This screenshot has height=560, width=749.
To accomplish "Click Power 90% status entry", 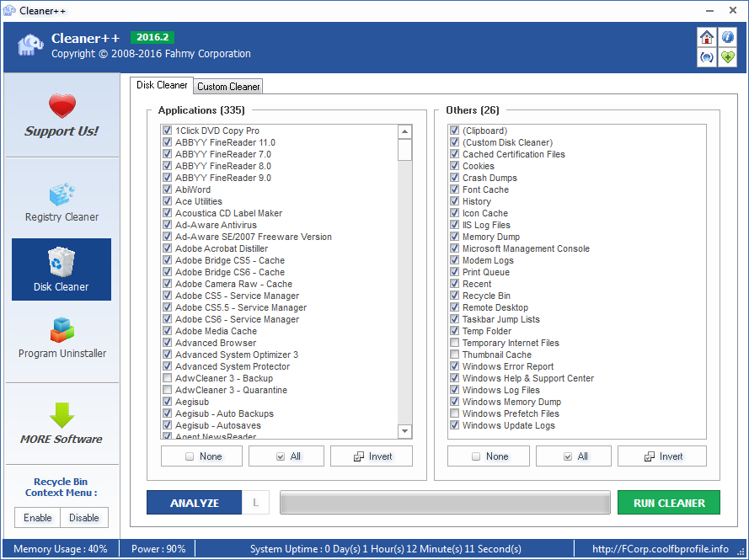I will tap(158, 548).
